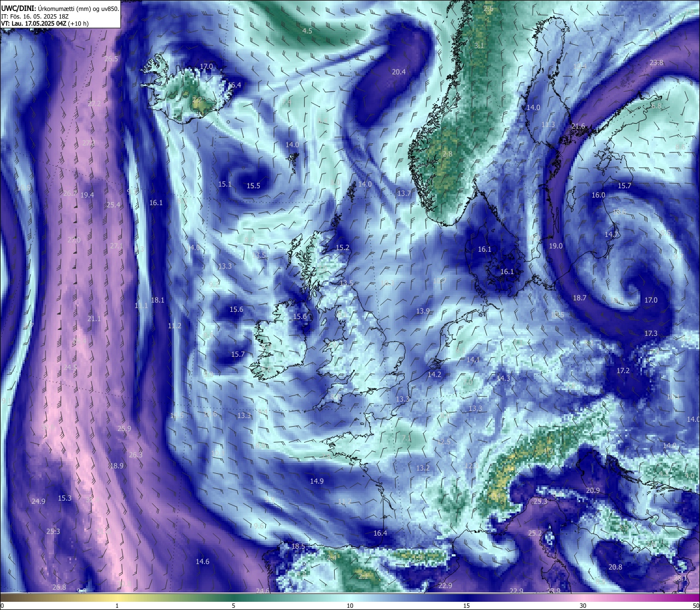This screenshot has height=610, width=700.
Task: Click the map value '19.4'
Action: 87,195
